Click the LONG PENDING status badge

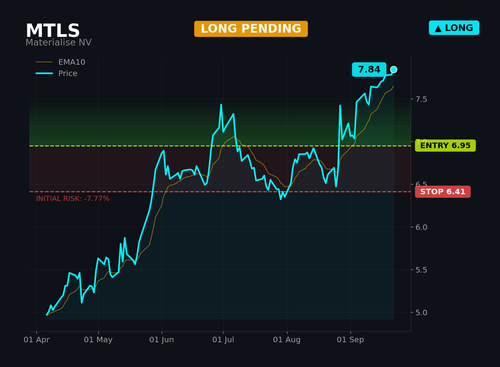click(x=251, y=29)
